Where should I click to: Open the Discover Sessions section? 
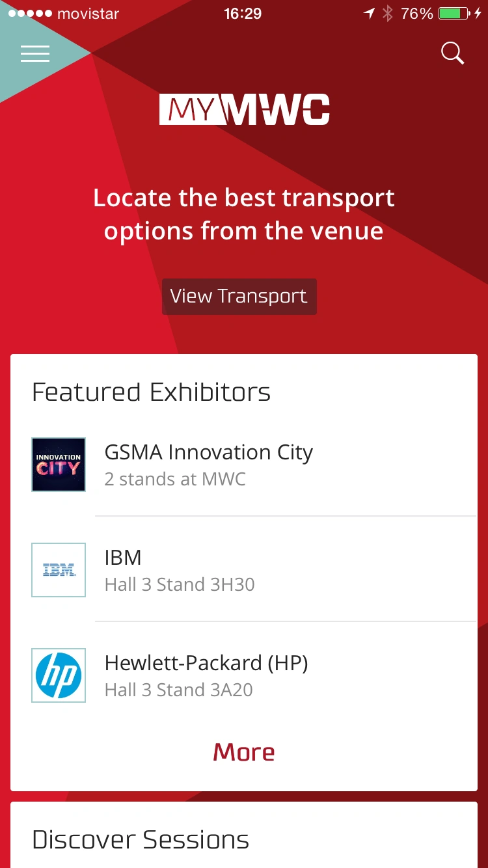[141, 840]
